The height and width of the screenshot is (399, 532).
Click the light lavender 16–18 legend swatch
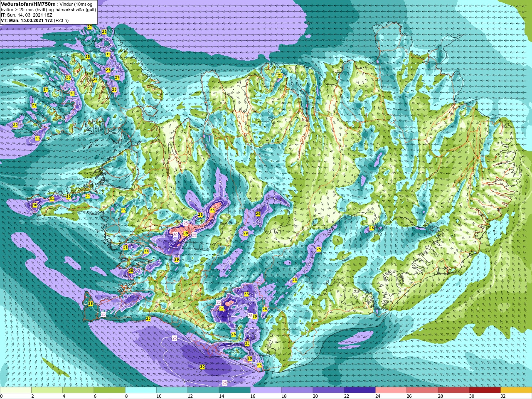tap(266, 391)
